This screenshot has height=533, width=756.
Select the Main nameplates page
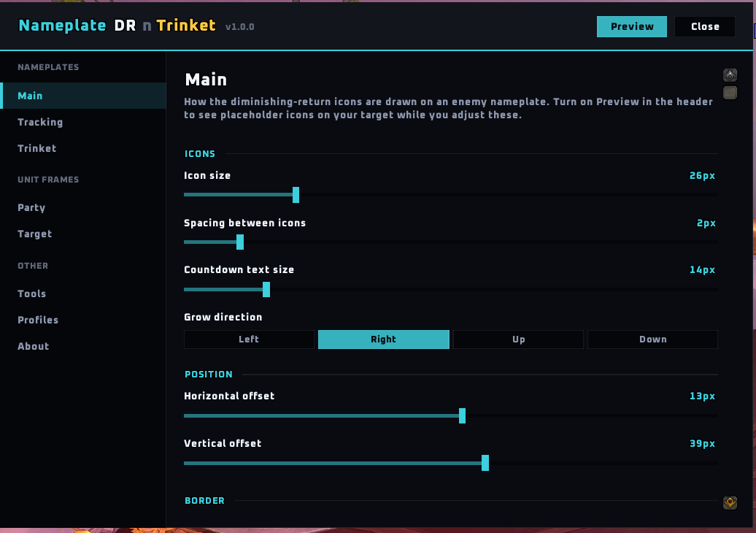(x=83, y=96)
